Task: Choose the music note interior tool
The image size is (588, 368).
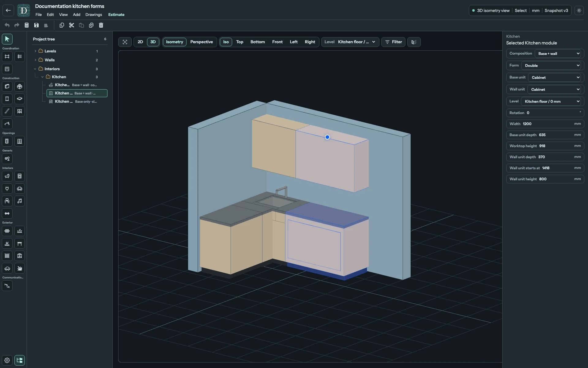Action: (20, 201)
